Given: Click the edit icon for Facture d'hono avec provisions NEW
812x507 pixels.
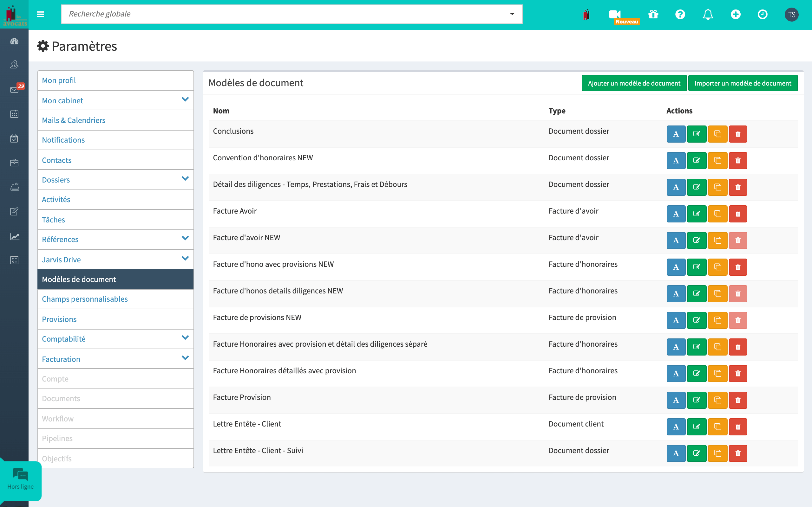Looking at the screenshot, I should [x=697, y=267].
